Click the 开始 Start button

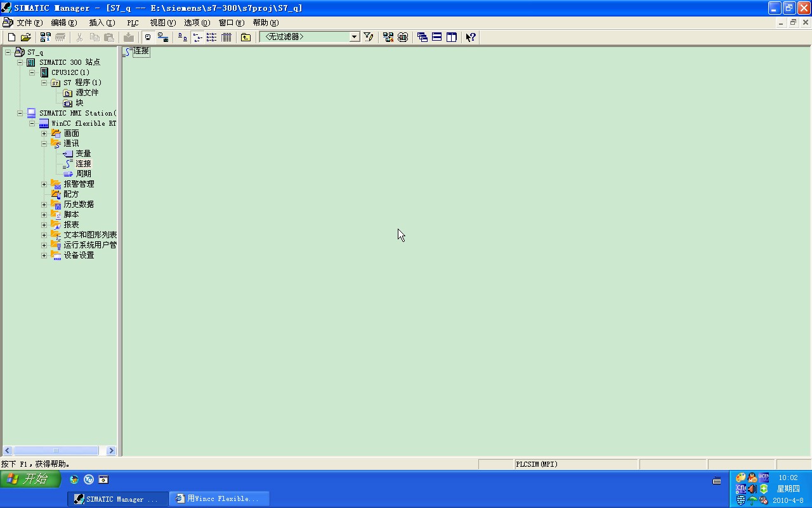click(30, 479)
